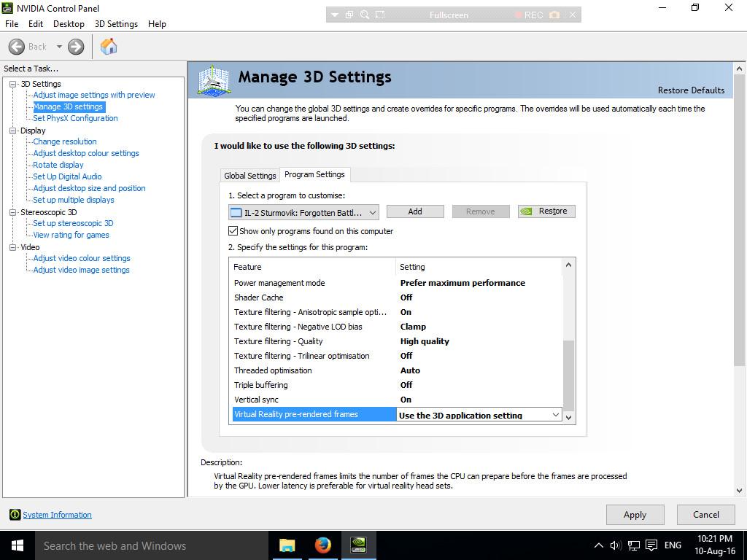Viewport: 747px width, 560px height.
Task: Select the Power management mode row
Action: pos(396,283)
